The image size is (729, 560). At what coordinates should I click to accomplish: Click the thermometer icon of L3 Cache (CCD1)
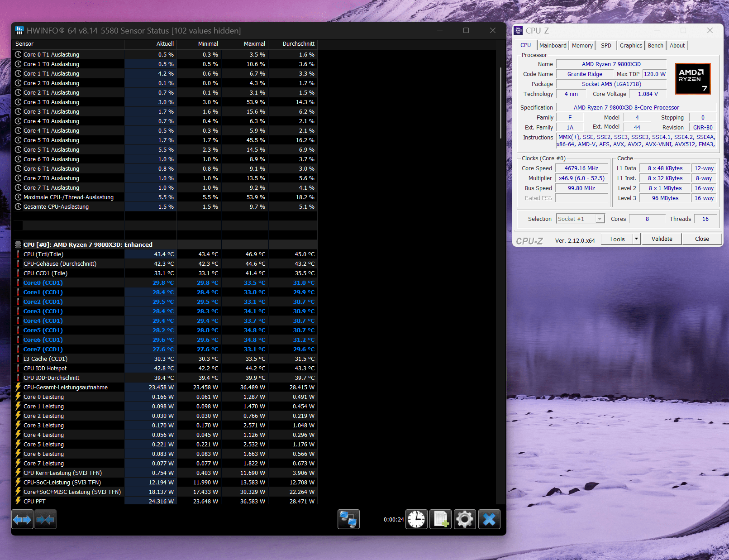click(18, 359)
